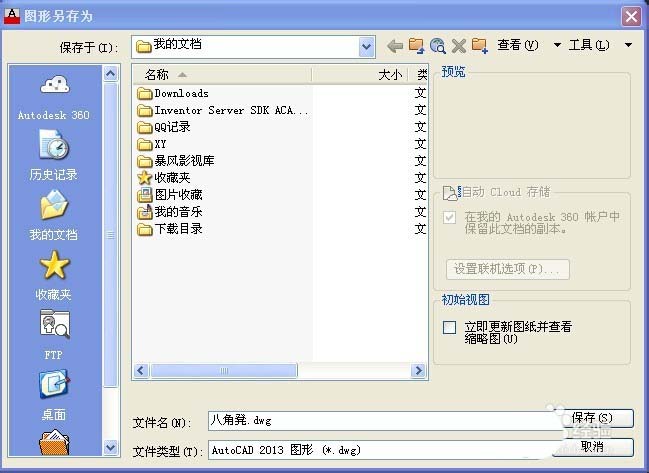Open the FTP location shortcut
The height and width of the screenshot is (473, 649).
pyautogui.click(x=54, y=335)
